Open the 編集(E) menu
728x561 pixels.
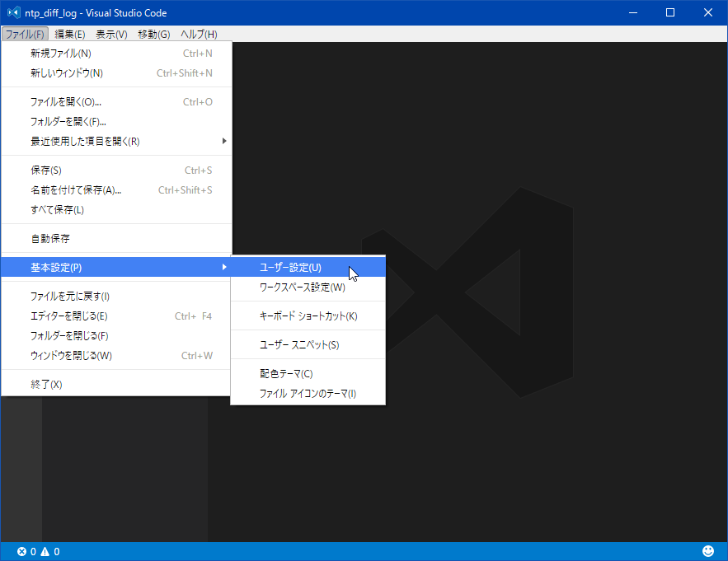pyautogui.click(x=69, y=34)
